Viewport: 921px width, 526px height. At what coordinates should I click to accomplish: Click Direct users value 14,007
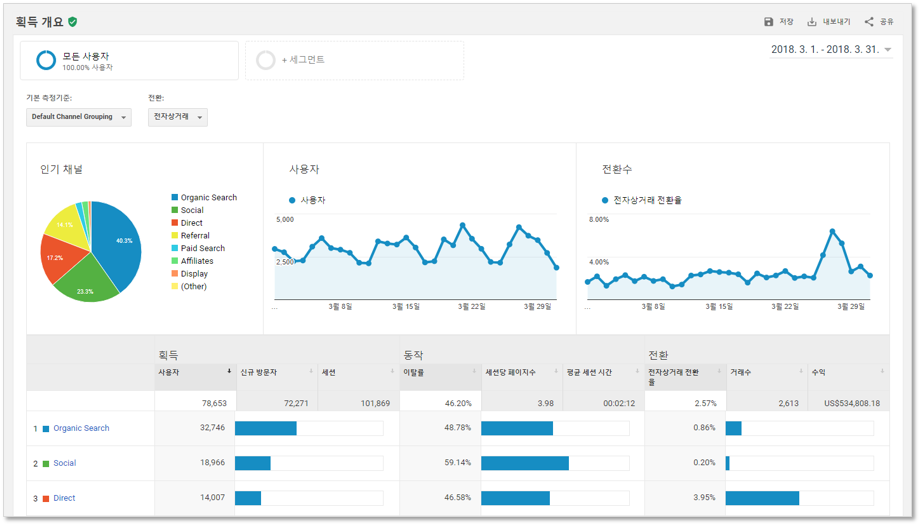click(x=213, y=498)
